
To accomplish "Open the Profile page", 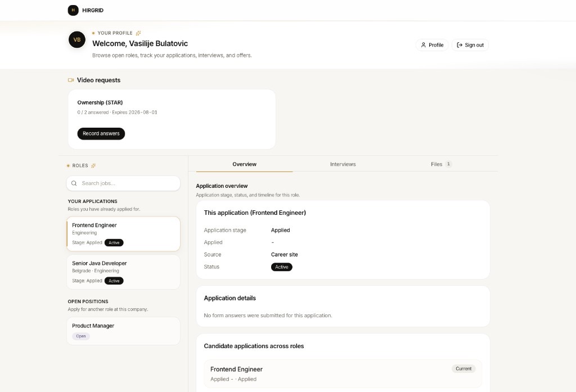I will pos(432,45).
